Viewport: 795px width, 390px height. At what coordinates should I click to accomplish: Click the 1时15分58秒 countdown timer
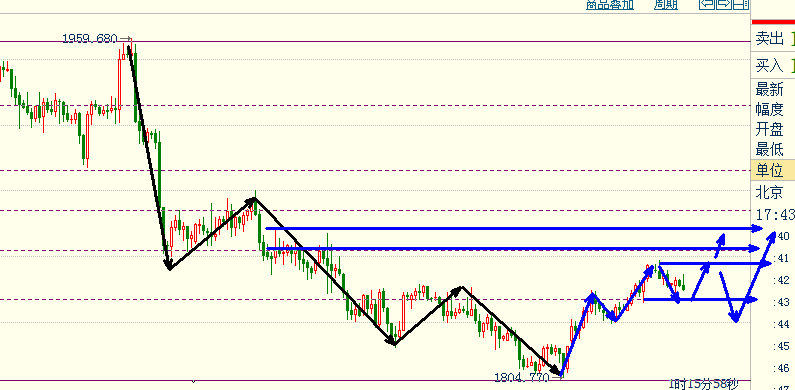[x=704, y=384]
